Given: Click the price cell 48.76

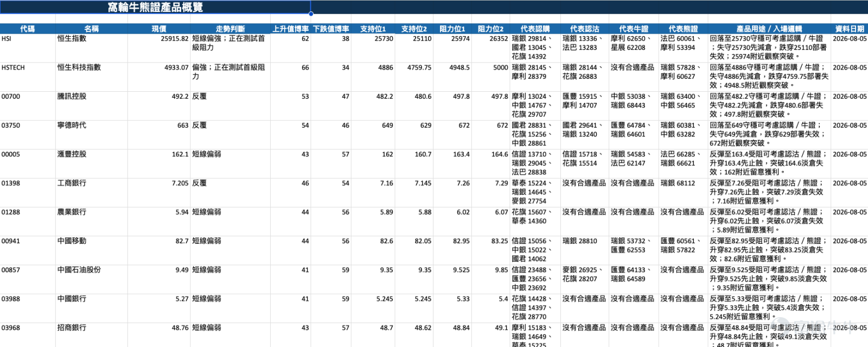Looking at the screenshot, I should (159, 335).
